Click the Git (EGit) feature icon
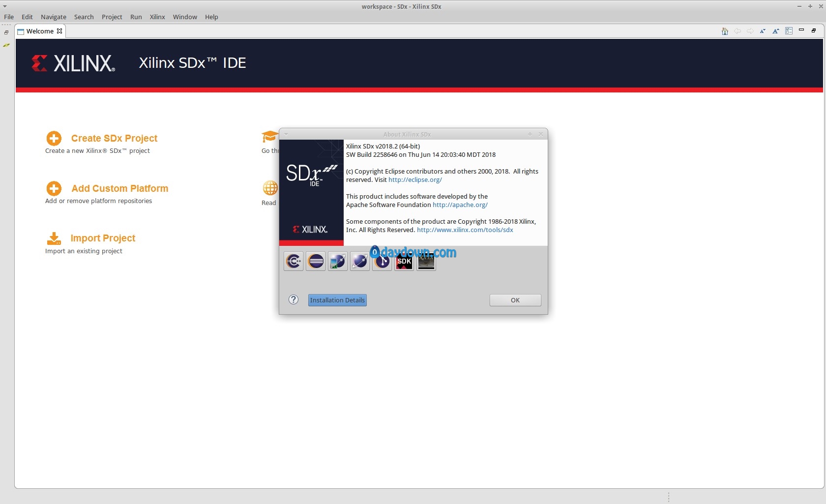Image resolution: width=826 pixels, height=504 pixels. 382,261
